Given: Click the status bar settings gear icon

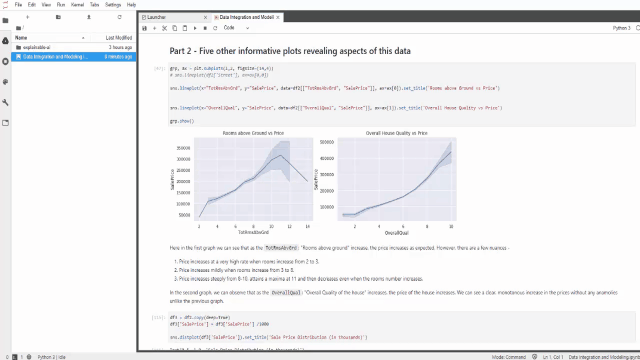Looking at the screenshot, I should point(29,357).
